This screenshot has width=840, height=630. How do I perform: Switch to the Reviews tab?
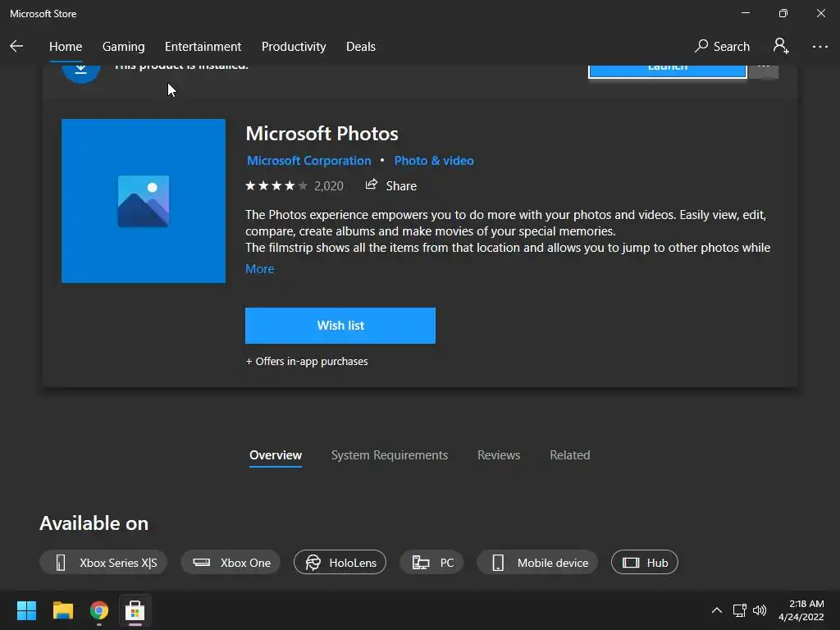(499, 454)
